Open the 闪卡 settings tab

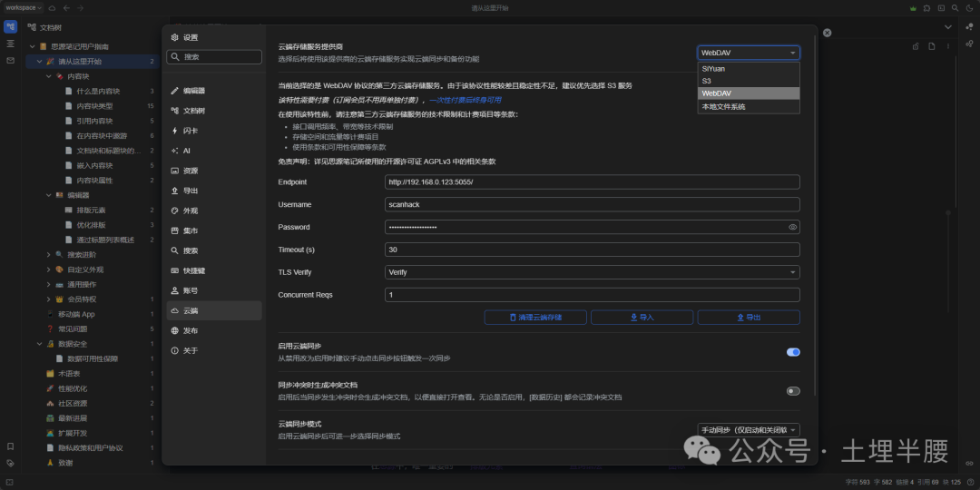coord(214,131)
